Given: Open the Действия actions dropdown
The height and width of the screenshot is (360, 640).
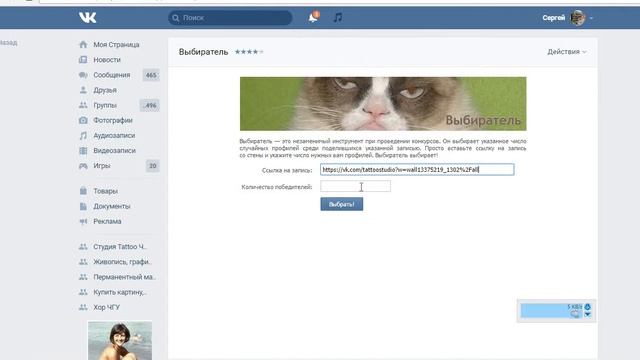Looking at the screenshot, I should pyautogui.click(x=567, y=52).
